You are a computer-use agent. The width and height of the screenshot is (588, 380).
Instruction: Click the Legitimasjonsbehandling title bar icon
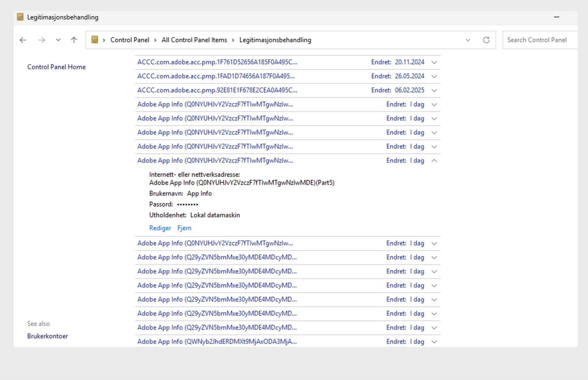coord(20,17)
